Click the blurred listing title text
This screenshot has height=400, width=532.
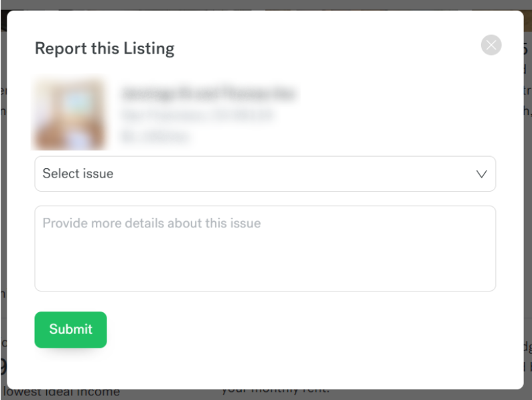[208, 93]
